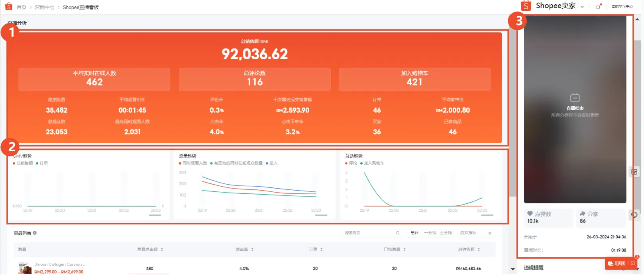The height and width of the screenshot is (275, 644).
Task: Go to 营销中心 in breadcrumb
Action: click(44, 7)
